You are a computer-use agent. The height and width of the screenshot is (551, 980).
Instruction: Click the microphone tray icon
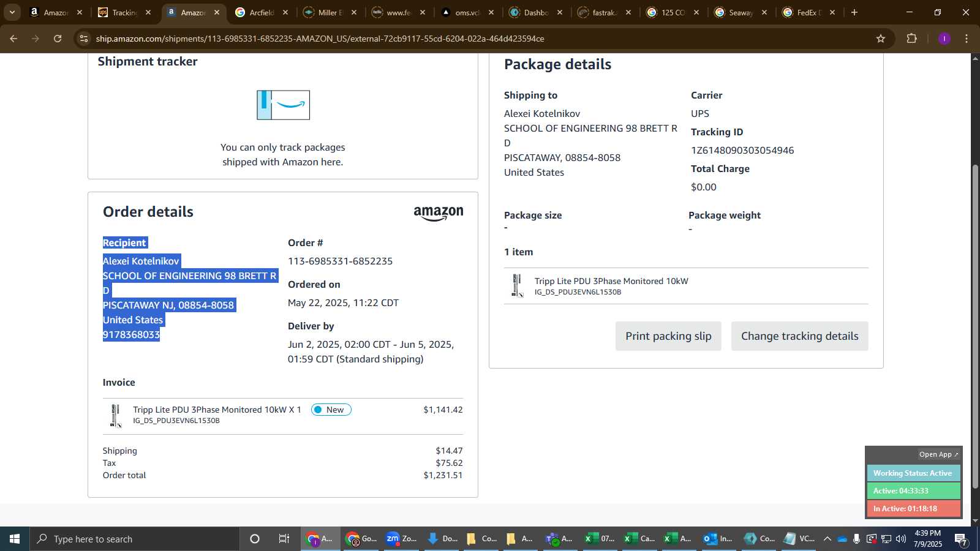pos(856,539)
